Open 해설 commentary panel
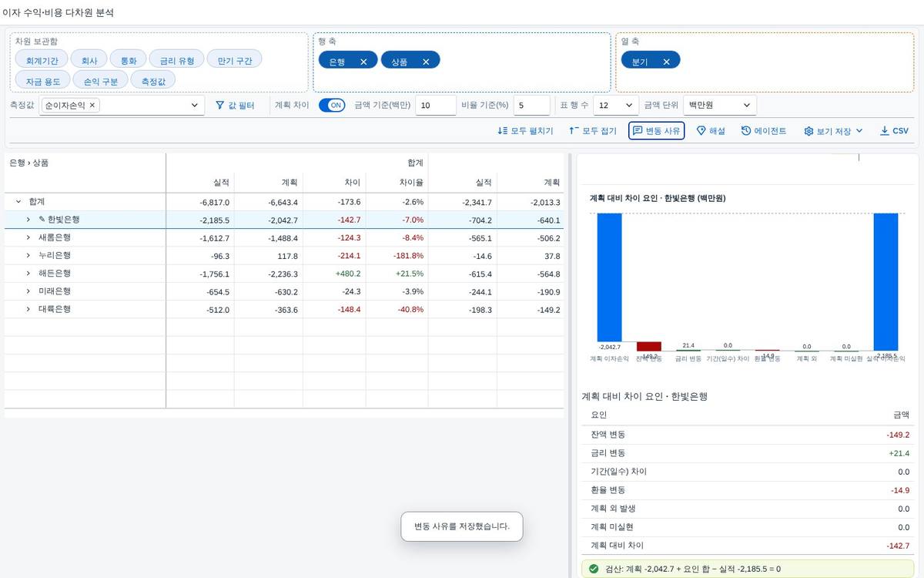The height and width of the screenshot is (578, 924). pyautogui.click(x=711, y=131)
